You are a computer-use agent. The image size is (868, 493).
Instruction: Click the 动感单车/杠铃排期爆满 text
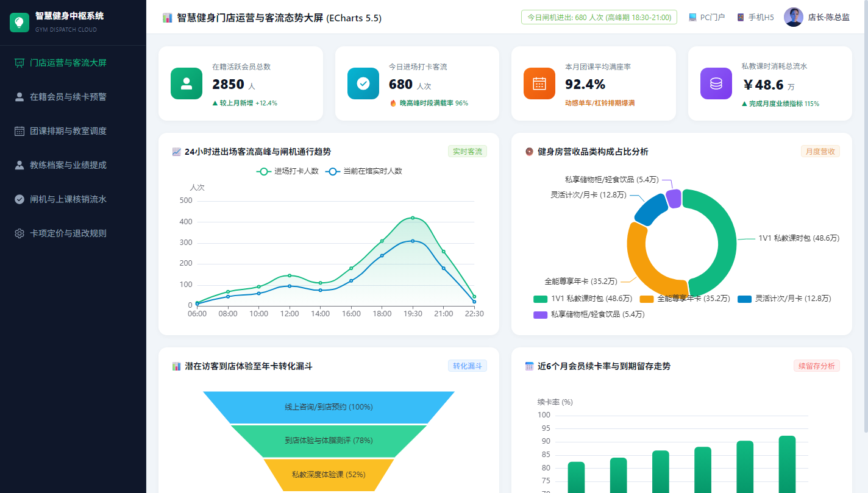tap(600, 104)
